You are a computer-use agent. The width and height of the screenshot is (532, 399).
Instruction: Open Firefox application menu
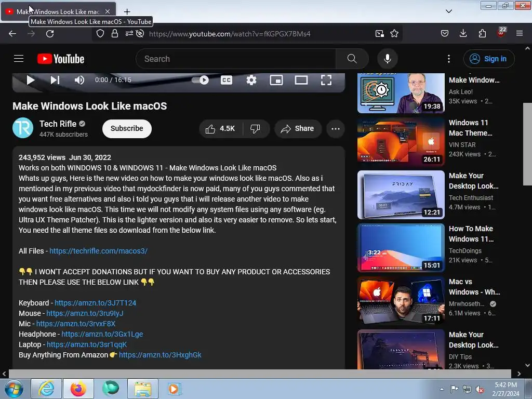click(520, 33)
